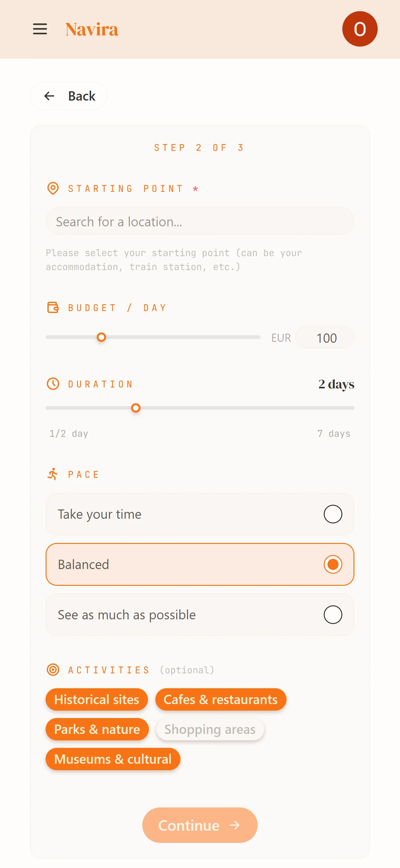The image size is (400, 868).
Task: Click the Navira logo
Action: tap(91, 29)
